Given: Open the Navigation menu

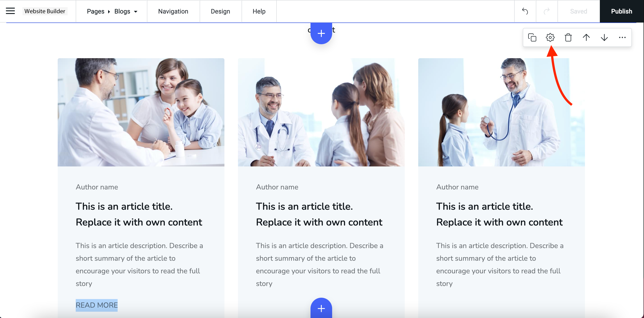Looking at the screenshot, I should coord(173,11).
